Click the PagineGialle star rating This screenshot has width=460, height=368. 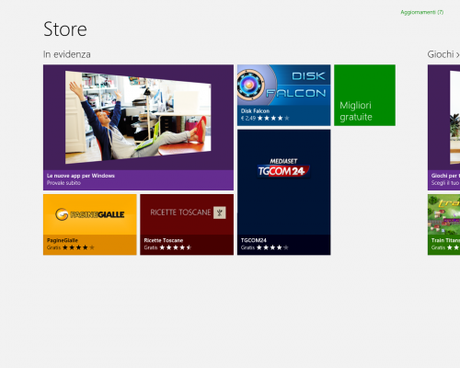click(x=78, y=247)
